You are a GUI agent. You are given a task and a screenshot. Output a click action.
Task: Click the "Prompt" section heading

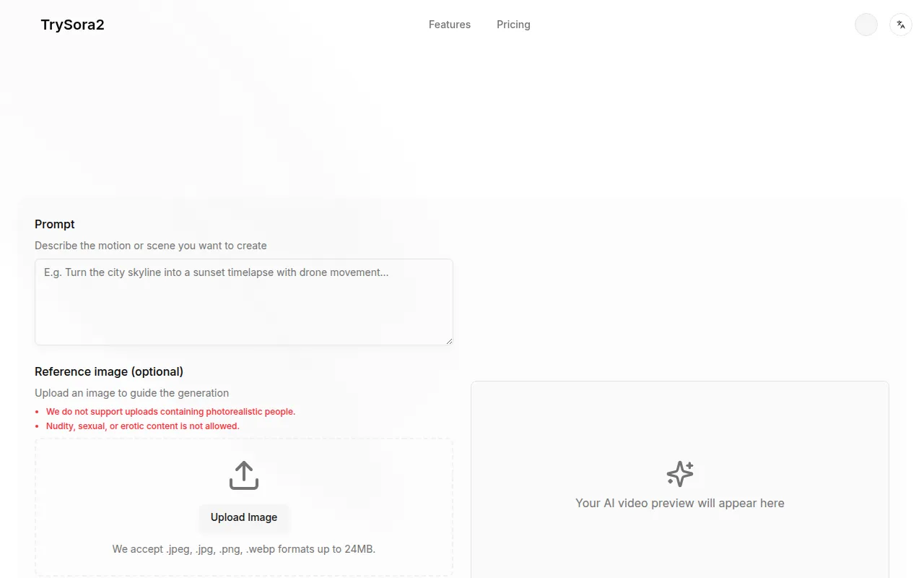point(55,224)
